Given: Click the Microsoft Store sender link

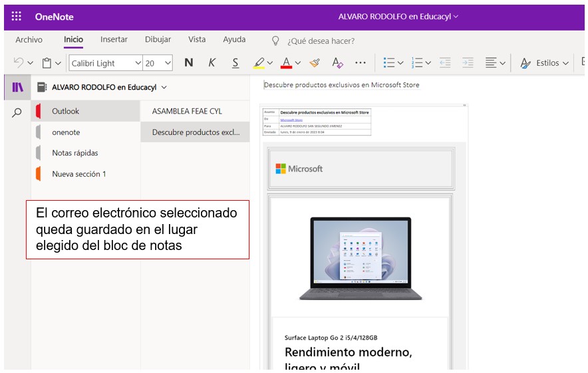Looking at the screenshot, I should (291, 120).
